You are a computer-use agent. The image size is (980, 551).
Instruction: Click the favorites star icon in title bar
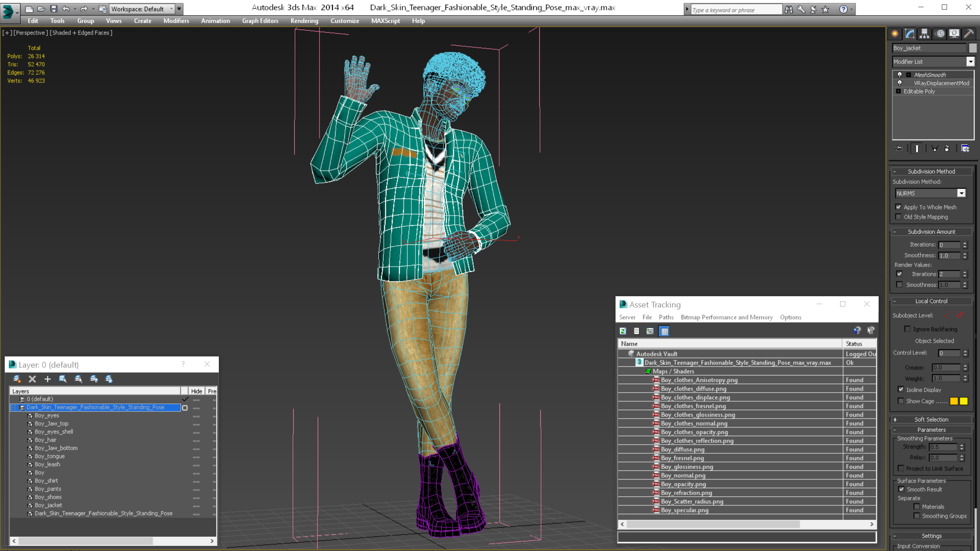tap(825, 9)
